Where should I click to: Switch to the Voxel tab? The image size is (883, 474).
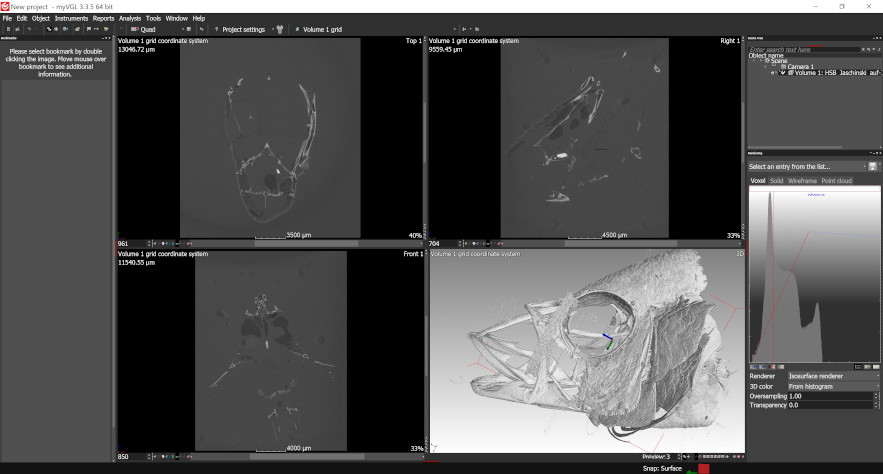click(758, 181)
